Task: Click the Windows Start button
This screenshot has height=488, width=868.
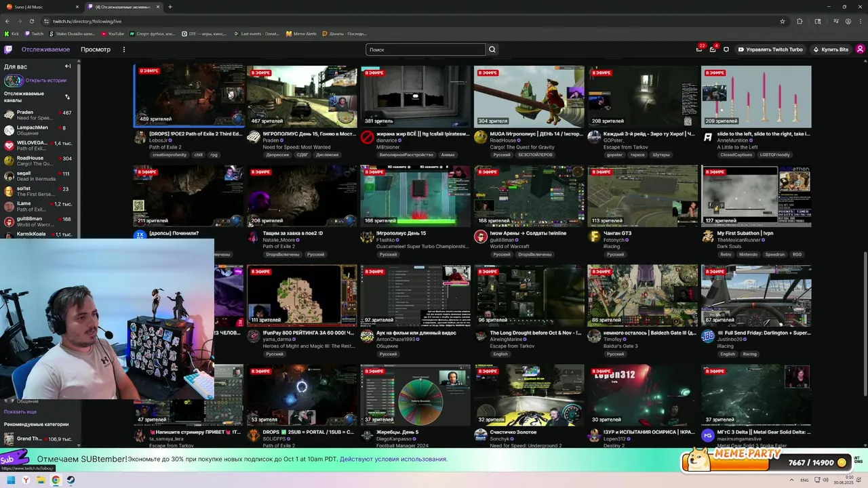Action: tap(11, 480)
